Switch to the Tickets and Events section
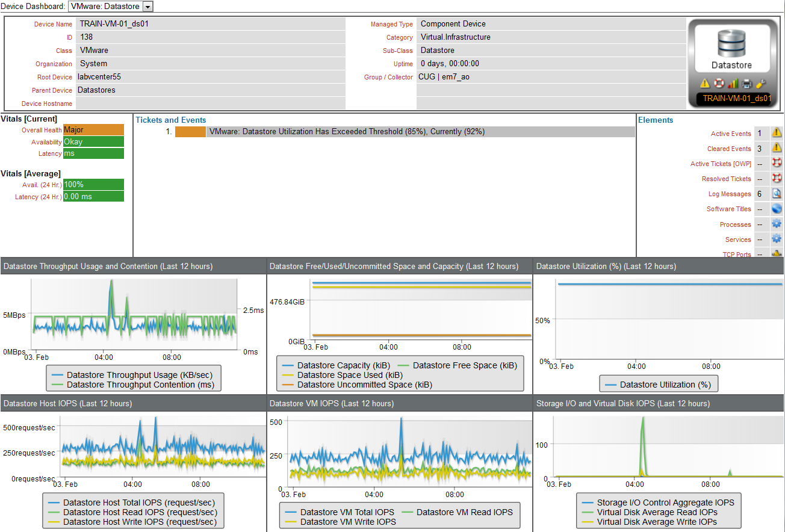Screen dimensions: 785x532 pyautogui.click(x=170, y=120)
